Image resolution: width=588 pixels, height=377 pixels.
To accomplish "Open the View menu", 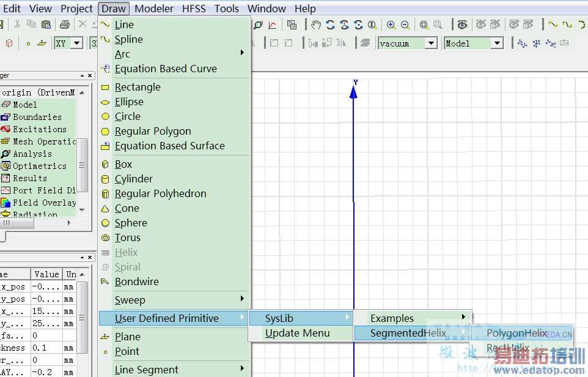I will click(40, 8).
